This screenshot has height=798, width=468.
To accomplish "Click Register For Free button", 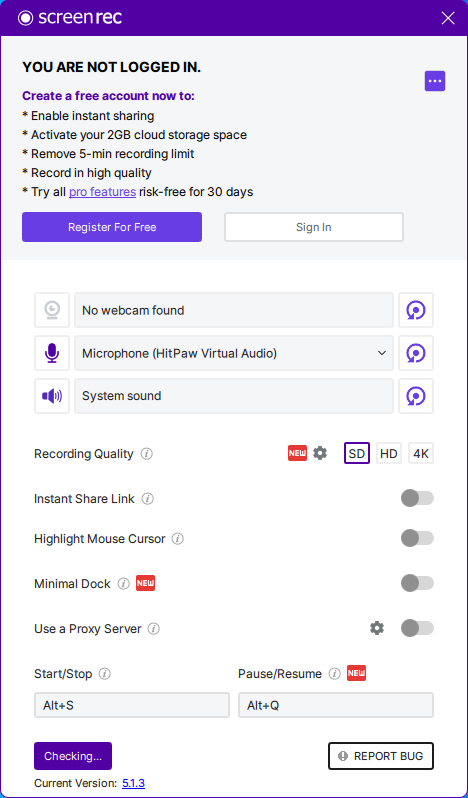I will tap(112, 227).
